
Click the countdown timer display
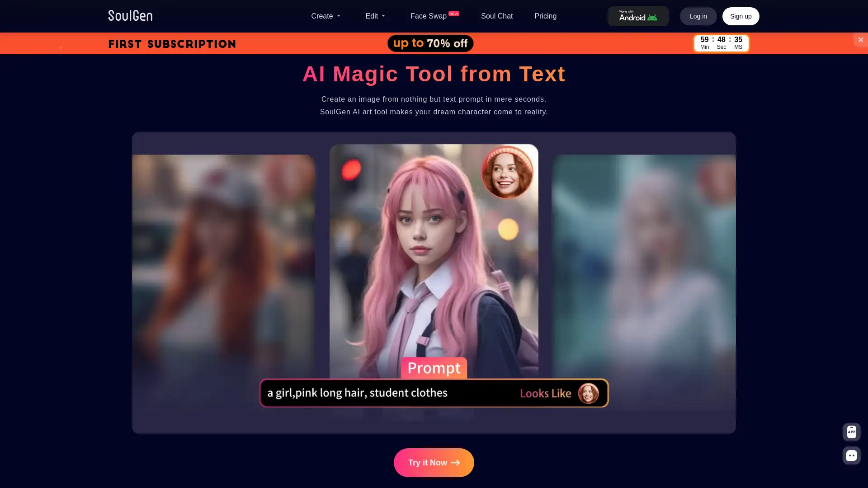[x=721, y=42]
